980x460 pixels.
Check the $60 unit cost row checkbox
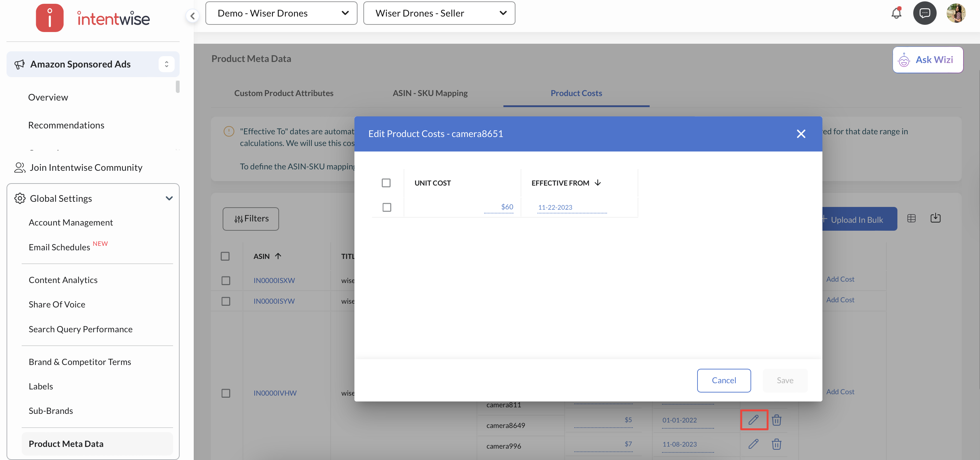pyautogui.click(x=386, y=207)
